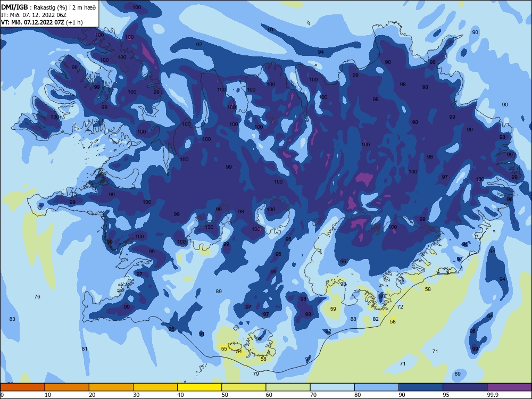This screenshot has height=399, width=532.
Task: Click the valid time line 'VT: Mið. 07.12.2022 07Z (+1 h)'
Action: coord(41,22)
